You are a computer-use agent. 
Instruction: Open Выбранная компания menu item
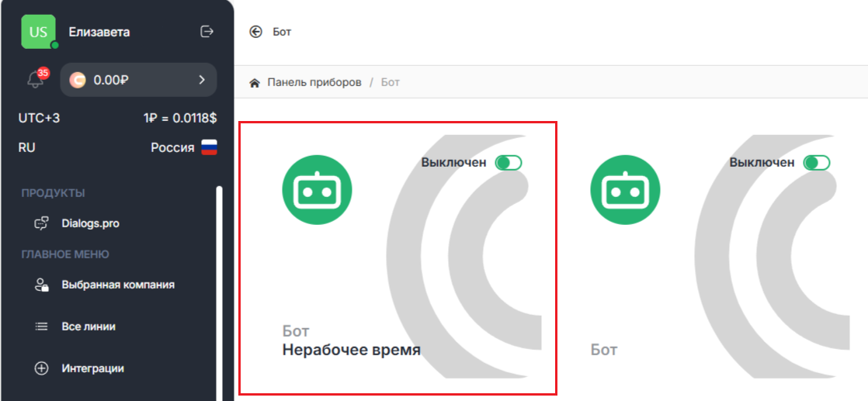tap(117, 285)
